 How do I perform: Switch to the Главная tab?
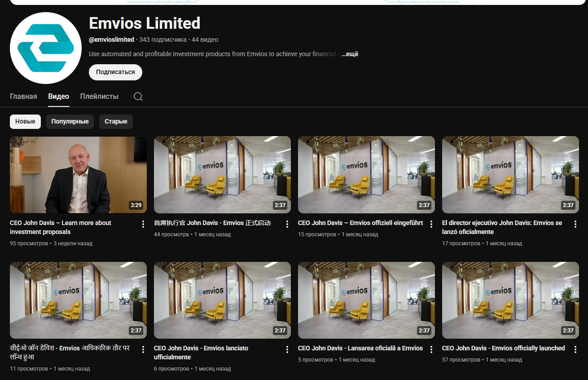pyautogui.click(x=23, y=97)
